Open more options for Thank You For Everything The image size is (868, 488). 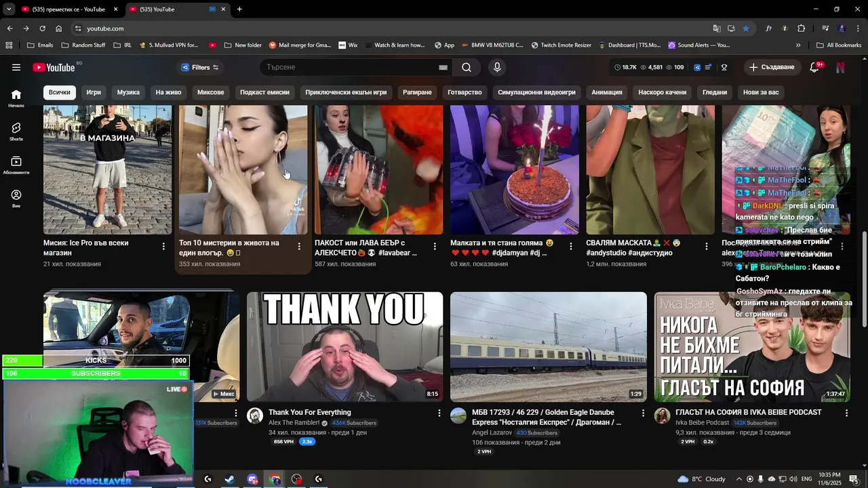[x=439, y=413]
